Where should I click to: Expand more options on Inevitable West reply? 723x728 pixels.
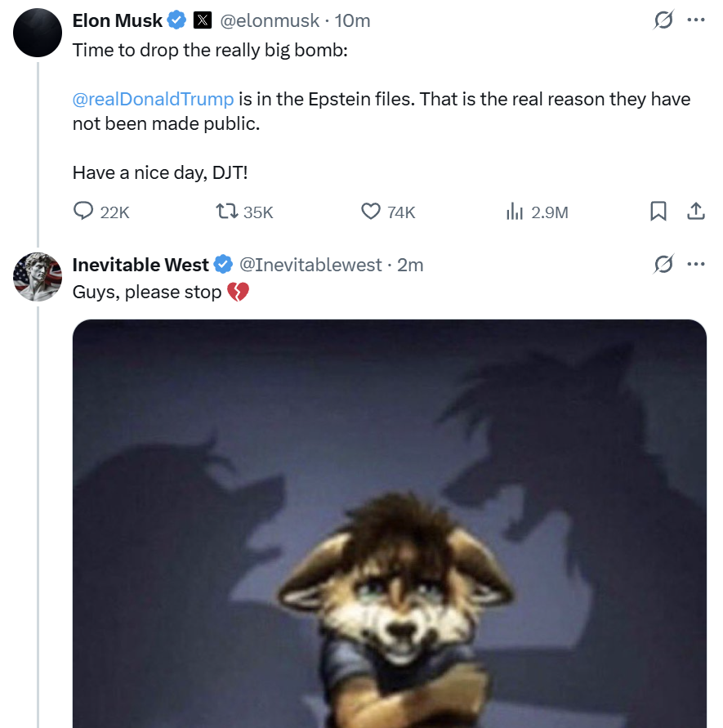tap(695, 264)
